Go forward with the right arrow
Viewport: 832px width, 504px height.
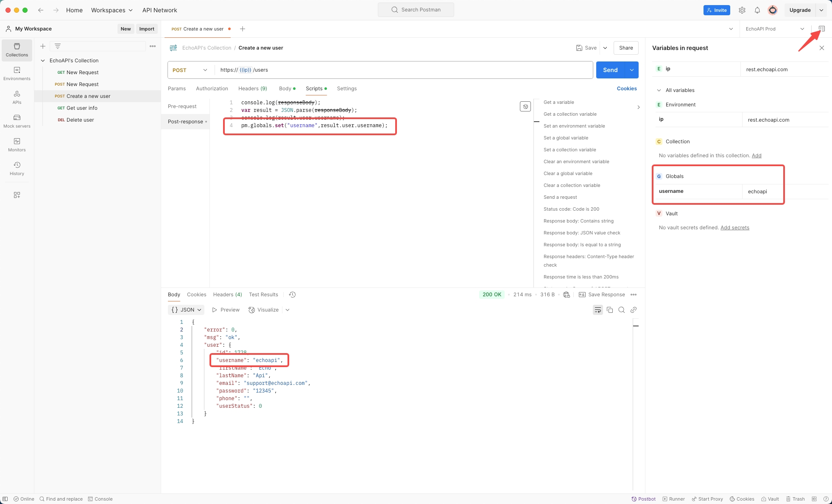tap(56, 10)
